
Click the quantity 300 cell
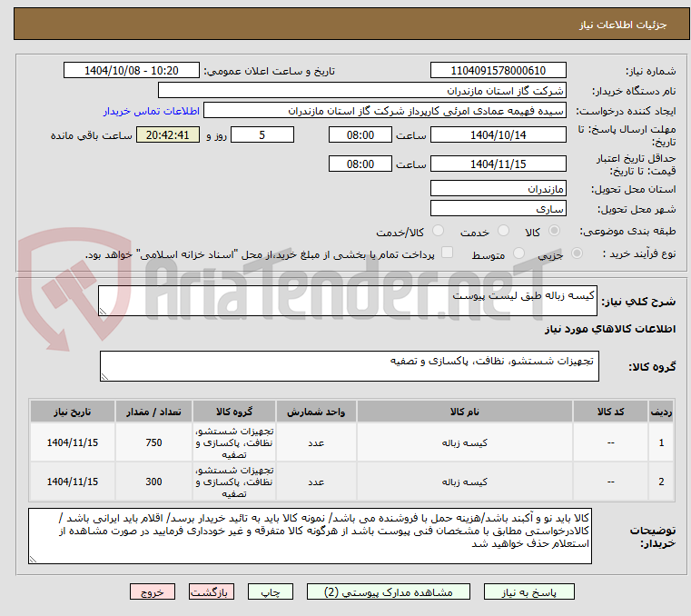pos(153,482)
